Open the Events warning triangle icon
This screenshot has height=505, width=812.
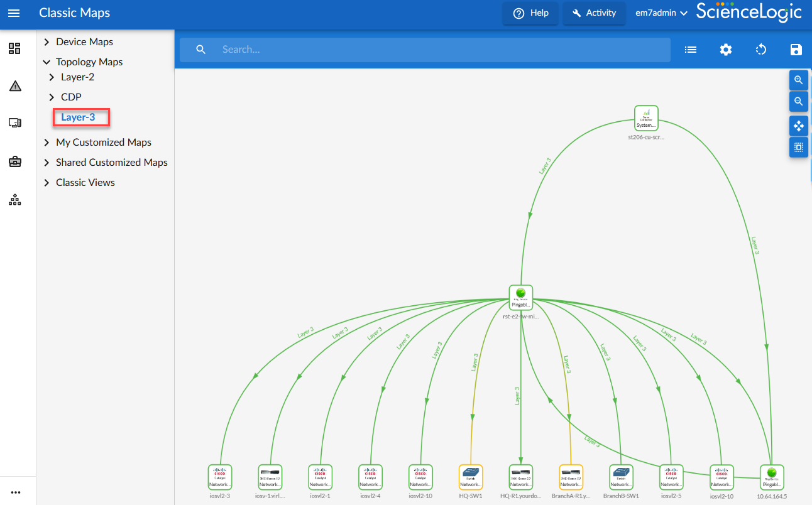coord(15,86)
